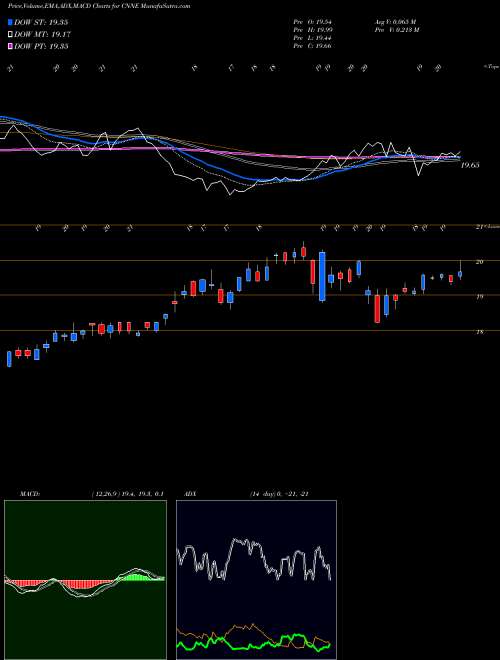Click the blue DOW ST legend swatch
The image size is (500, 660).
(10, 22)
